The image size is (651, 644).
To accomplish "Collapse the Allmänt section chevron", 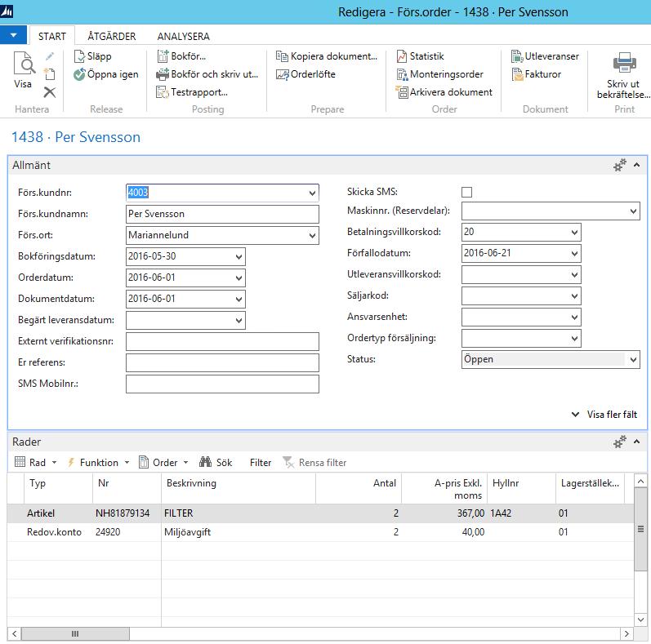I will click(x=636, y=165).
